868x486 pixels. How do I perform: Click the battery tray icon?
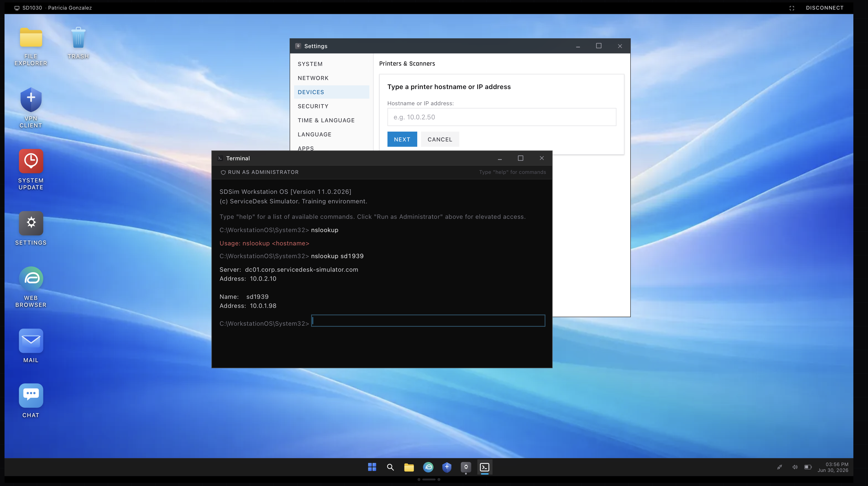click(808, 467)
